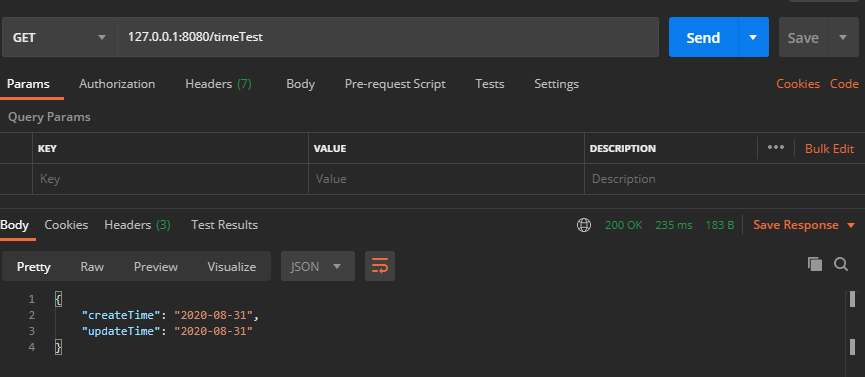Click line number 1 in response
Image resolution: width=865 pixels, height=377 pixels.
click(31, 299)
